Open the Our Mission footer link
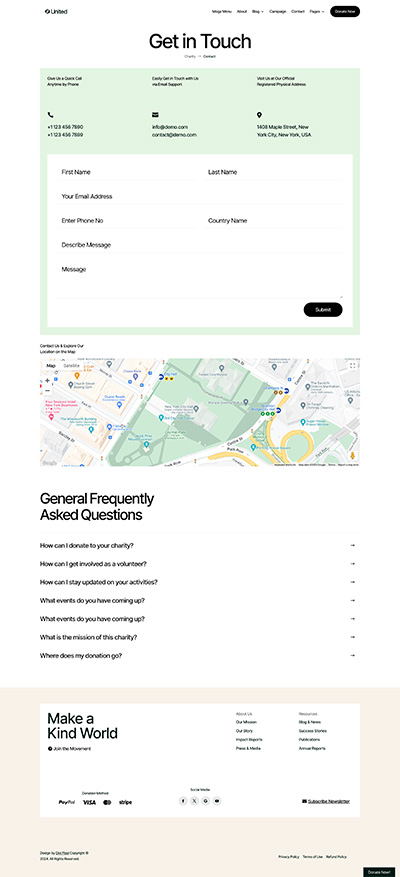 (246, 722)
